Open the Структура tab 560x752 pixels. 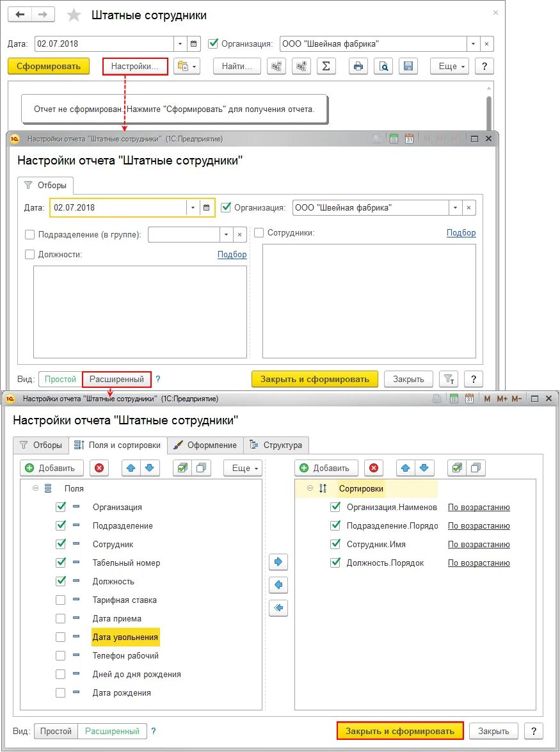click(276, 445)
